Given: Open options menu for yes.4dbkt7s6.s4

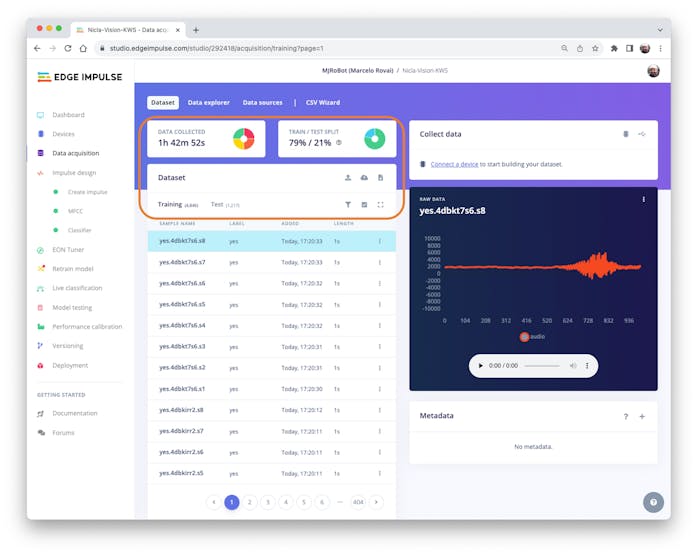Looking at the screenshot, I should [x=380, y=326].
